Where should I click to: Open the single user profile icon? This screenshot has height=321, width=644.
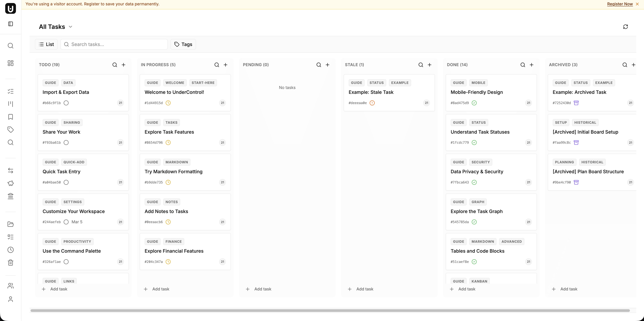[x=11, y=299]
